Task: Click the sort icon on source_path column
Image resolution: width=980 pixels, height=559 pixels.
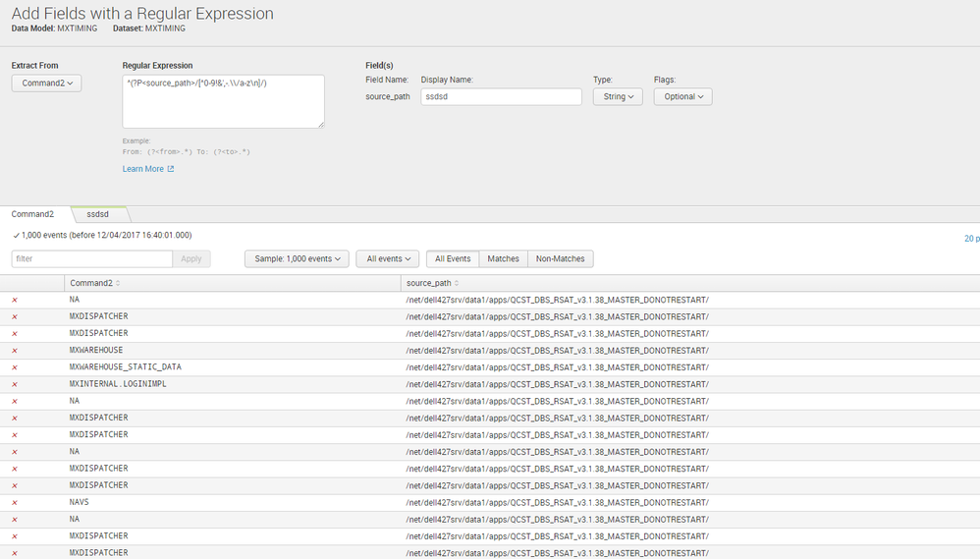Action: [457, 283]
